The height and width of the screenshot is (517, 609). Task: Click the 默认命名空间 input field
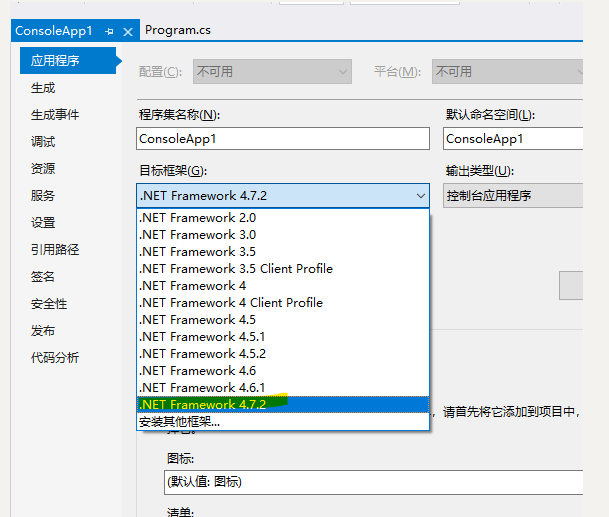(513, 138)
